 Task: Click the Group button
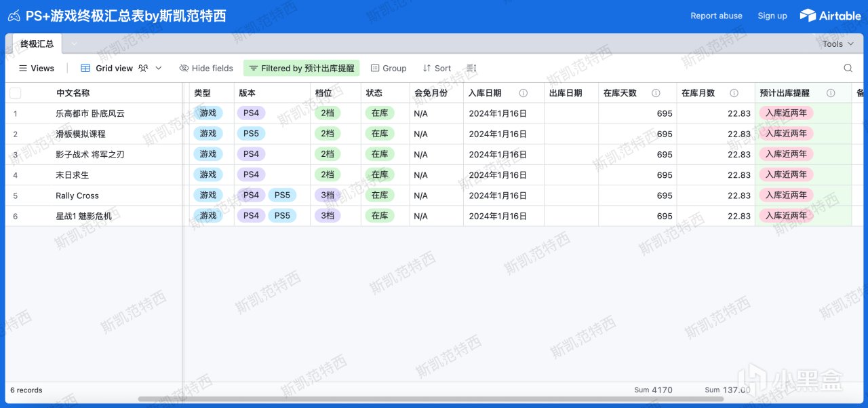(389, 68)
